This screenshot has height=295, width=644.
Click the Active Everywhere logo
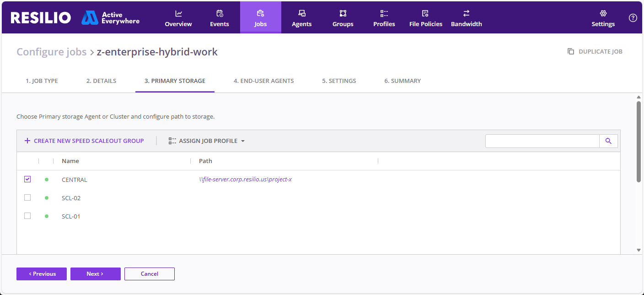point(110,18)
